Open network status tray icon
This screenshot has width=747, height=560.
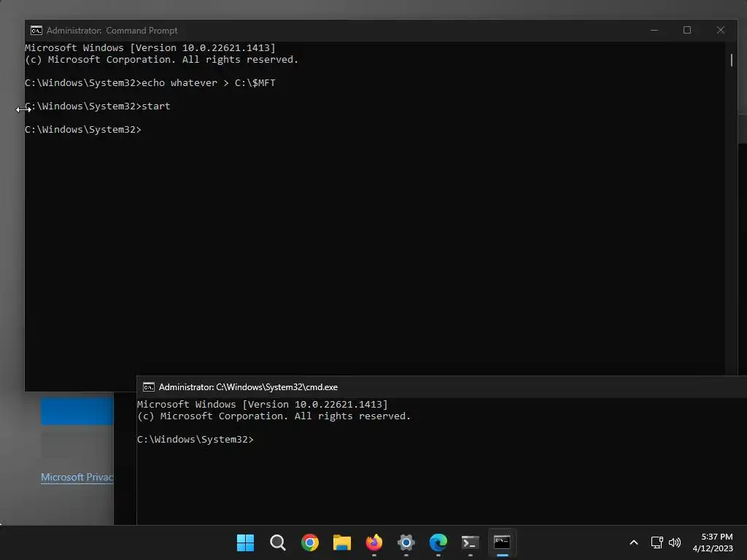click(657, 542)
